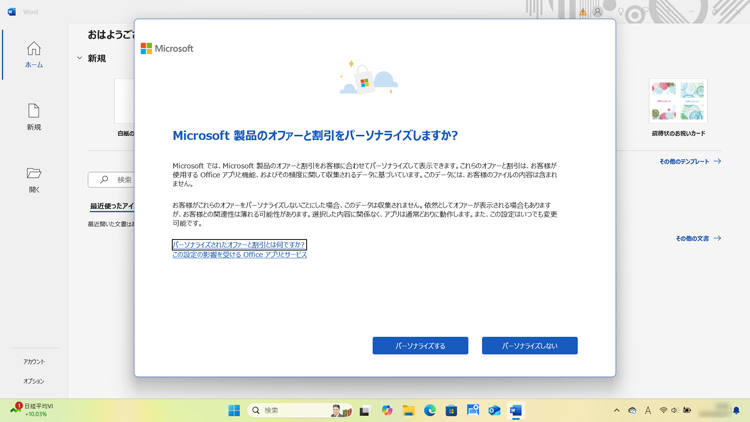This screenshot has width=750, height=422.
Task: Open Microsoft Edge from the taskbar
Action: point(430,410)
